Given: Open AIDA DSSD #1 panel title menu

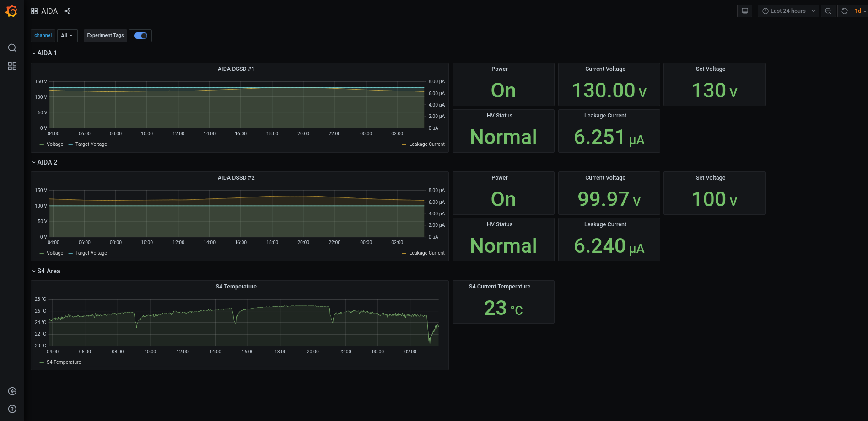Looking at the screenshot, I should tap(236, 69).
